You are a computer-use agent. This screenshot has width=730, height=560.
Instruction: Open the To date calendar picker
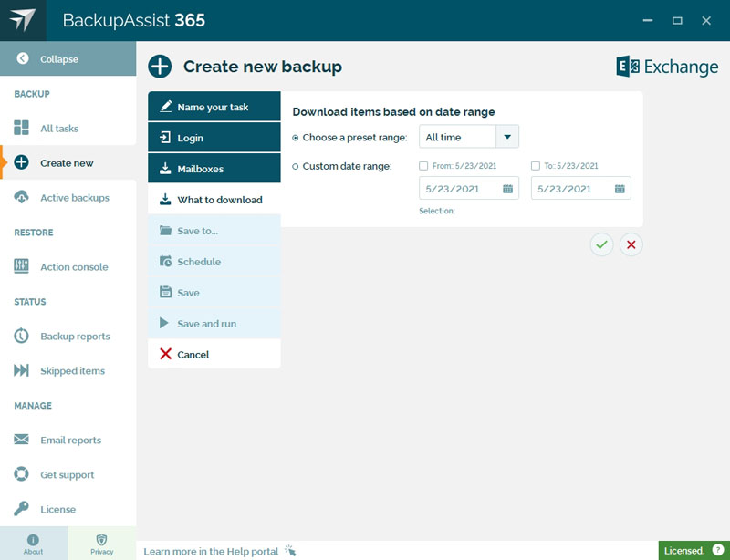(x=620, y=189)
